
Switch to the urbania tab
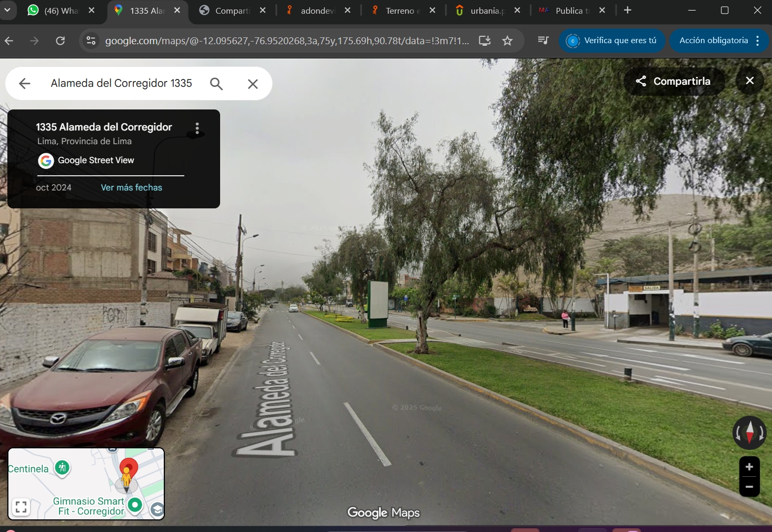[486, 11]
